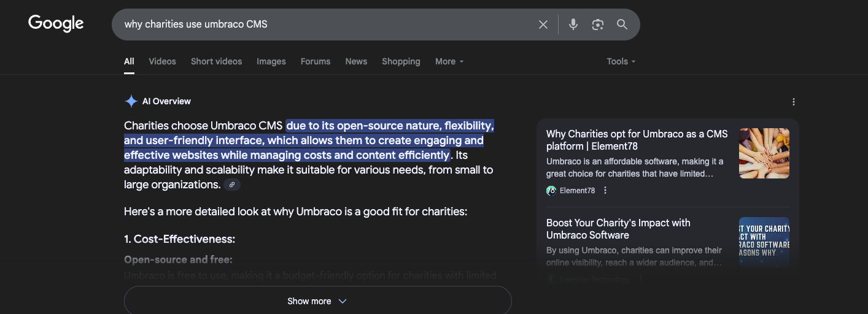Screen dimensions: 868x314
Task: Open Google Lens image search icon
Action: coord(597,25)
